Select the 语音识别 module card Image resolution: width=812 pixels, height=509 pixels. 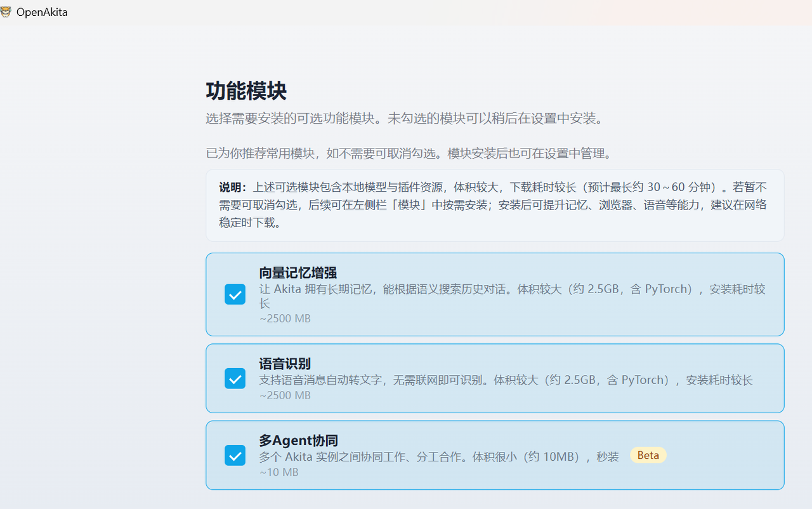(495, 378)
